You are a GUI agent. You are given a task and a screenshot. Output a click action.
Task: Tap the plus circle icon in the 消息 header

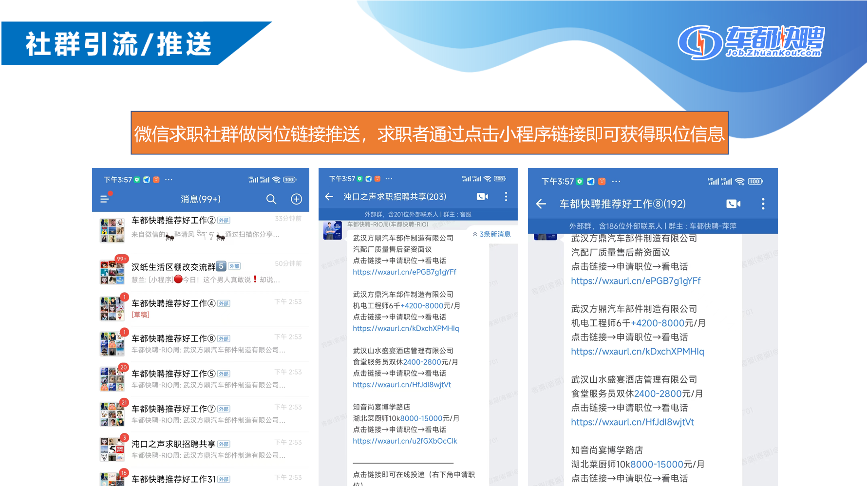(x=296, y=199)
